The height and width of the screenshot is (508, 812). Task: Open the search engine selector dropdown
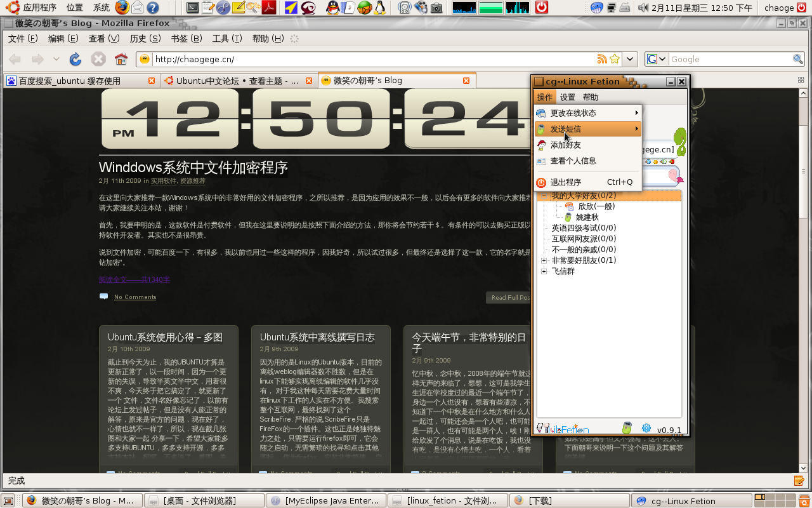tap(657, 59)
